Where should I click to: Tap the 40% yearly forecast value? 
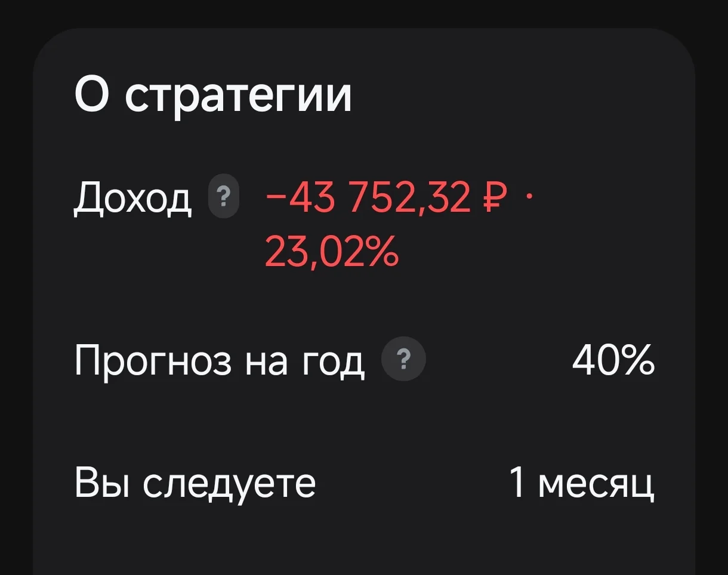click(x=613, y=361)
